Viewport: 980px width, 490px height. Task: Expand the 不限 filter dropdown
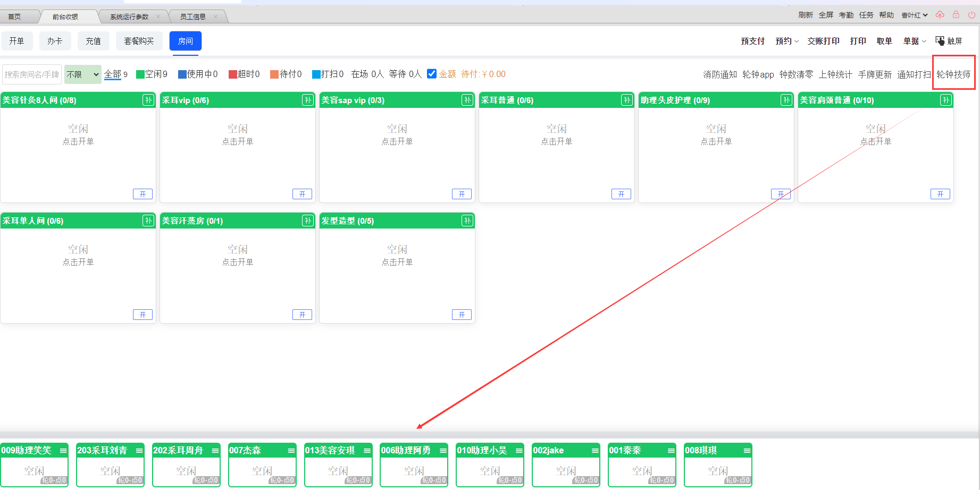[83, 74]
